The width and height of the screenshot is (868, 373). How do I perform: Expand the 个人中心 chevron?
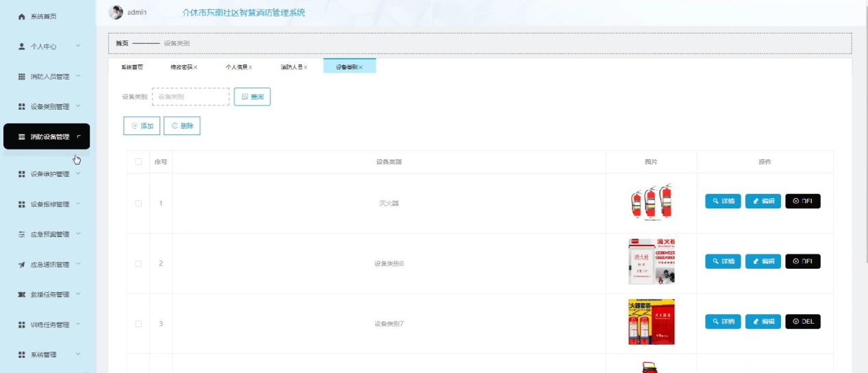(x=78, y=46)
